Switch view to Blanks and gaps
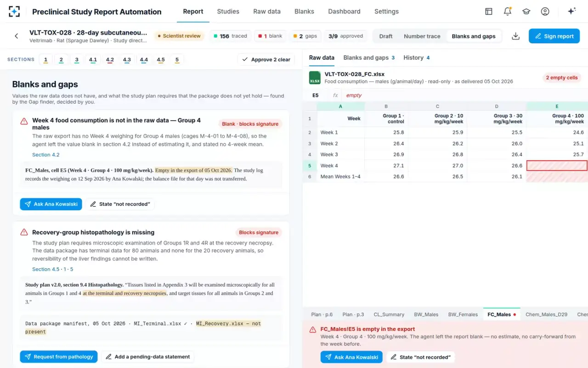This screenshot has width=588, height=368. [474, 36]
